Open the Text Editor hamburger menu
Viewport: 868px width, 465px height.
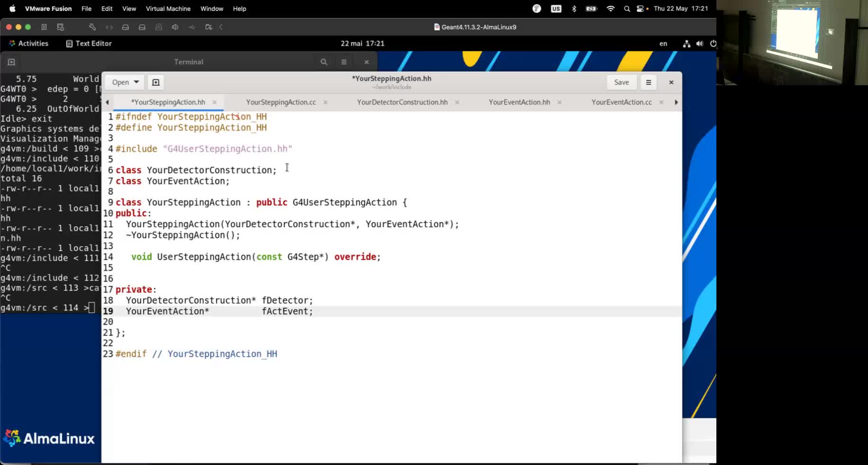coord(648,82)
